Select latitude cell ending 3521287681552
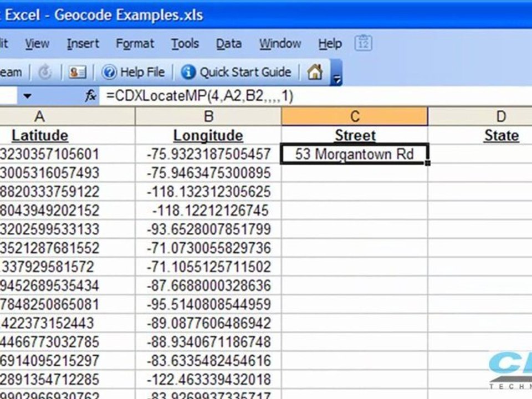 pyautogui.click(x=67, y=248)
